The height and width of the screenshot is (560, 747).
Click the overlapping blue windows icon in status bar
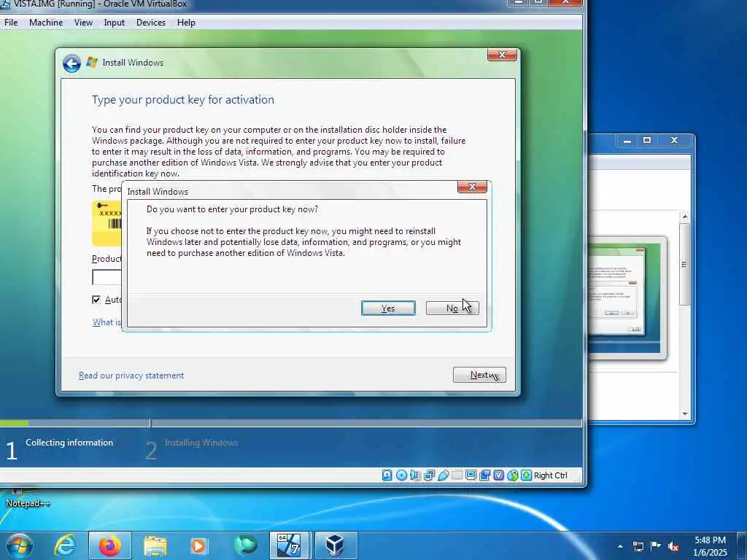(484, 475)
